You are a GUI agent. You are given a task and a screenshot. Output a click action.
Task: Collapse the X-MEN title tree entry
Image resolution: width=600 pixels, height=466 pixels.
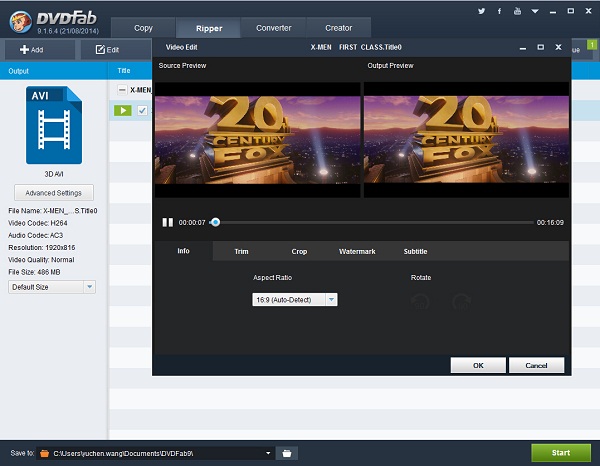point(122,90)
